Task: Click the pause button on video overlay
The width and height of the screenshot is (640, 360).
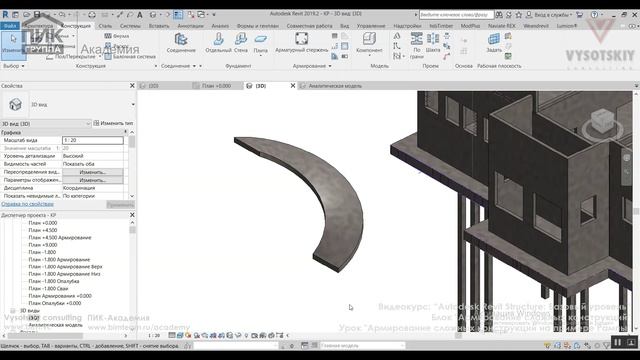Action: (x=618, y=342)
